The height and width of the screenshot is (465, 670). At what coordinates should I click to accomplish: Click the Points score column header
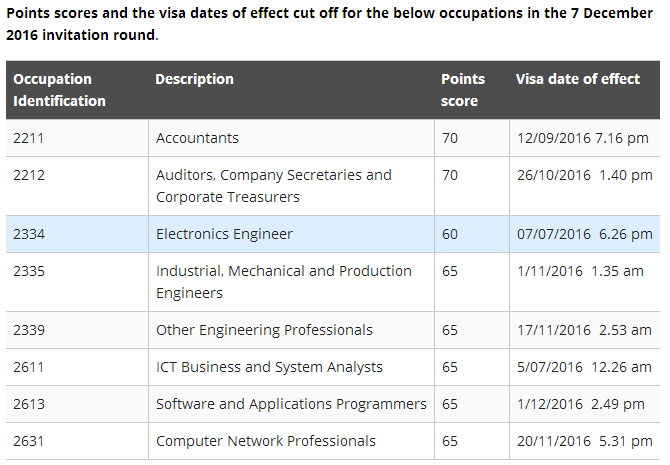tap(462, 90)
